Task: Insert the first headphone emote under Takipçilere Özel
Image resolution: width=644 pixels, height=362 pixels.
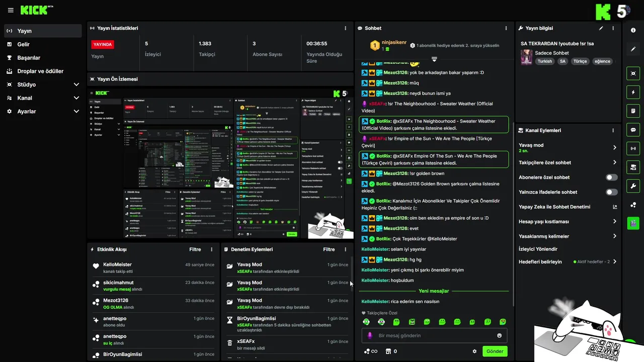Action: coord(366,322)
